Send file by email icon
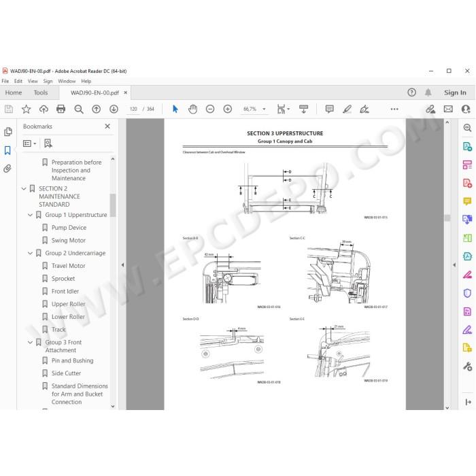The image size is (476, 476). point(448,109)
